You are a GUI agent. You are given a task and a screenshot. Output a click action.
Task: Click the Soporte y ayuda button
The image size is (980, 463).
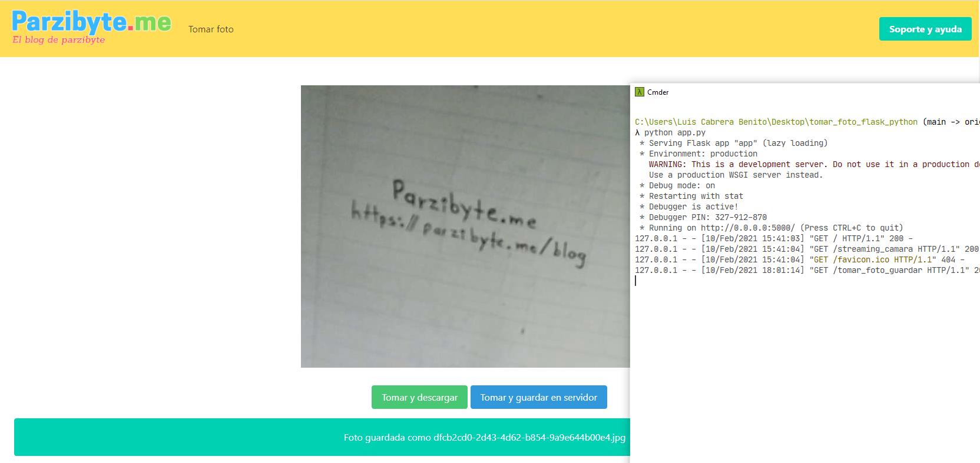[925, 29]
